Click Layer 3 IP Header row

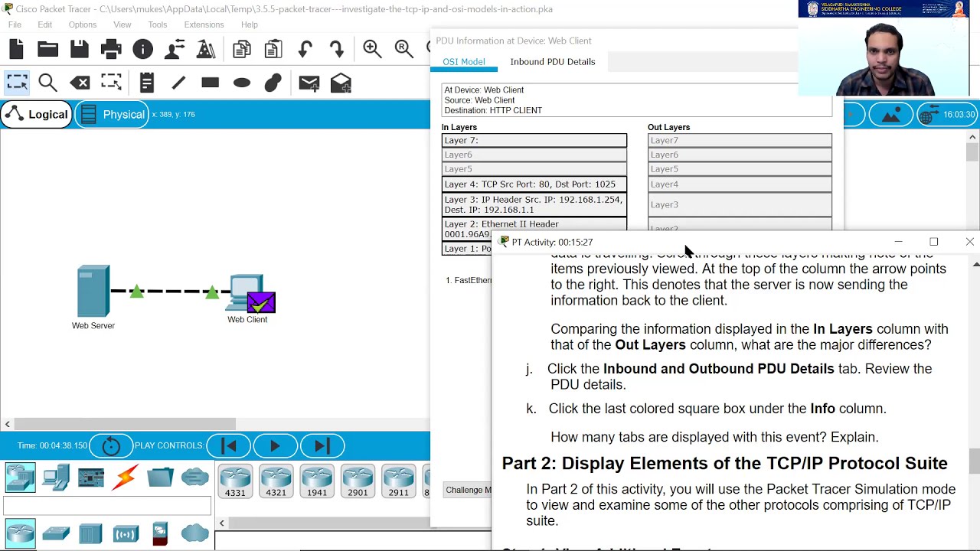[x=534, y=204]
